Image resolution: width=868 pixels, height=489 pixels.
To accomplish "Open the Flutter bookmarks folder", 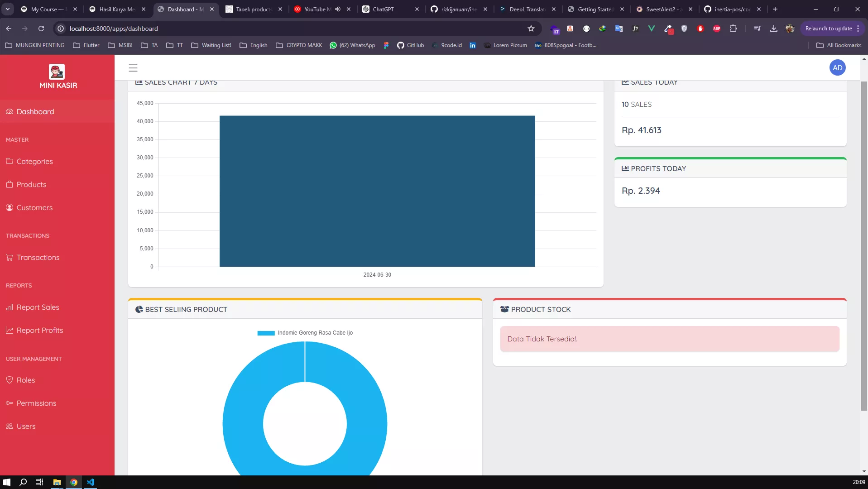I will tap(86, 45).
